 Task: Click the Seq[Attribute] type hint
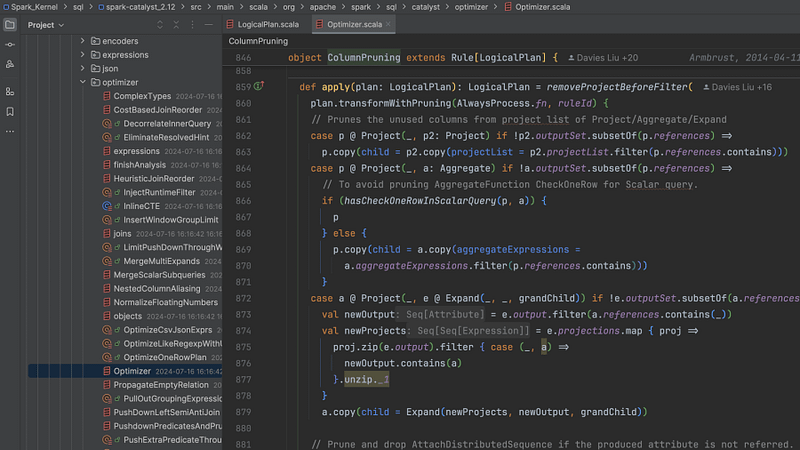(445, 314)
